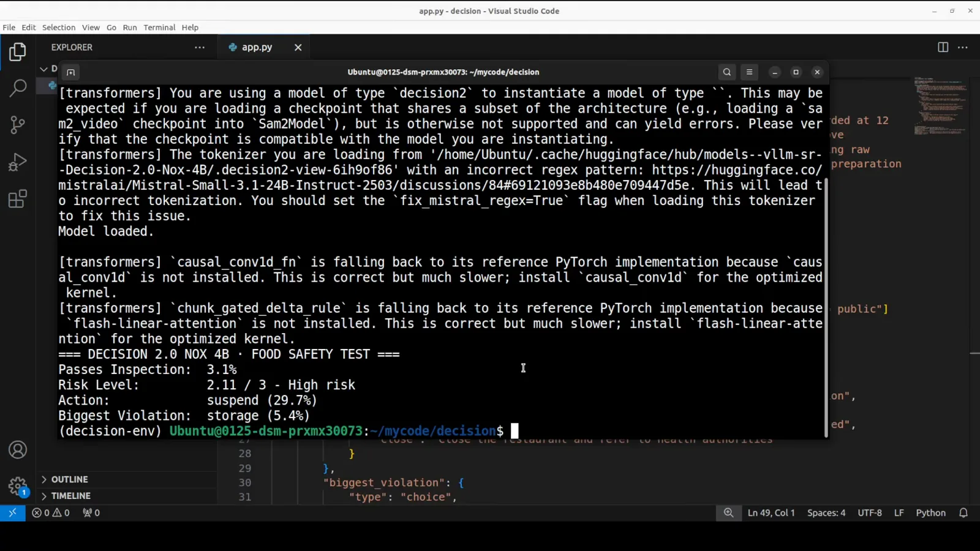Click line number 30 in editor gutter

(245, 483)
